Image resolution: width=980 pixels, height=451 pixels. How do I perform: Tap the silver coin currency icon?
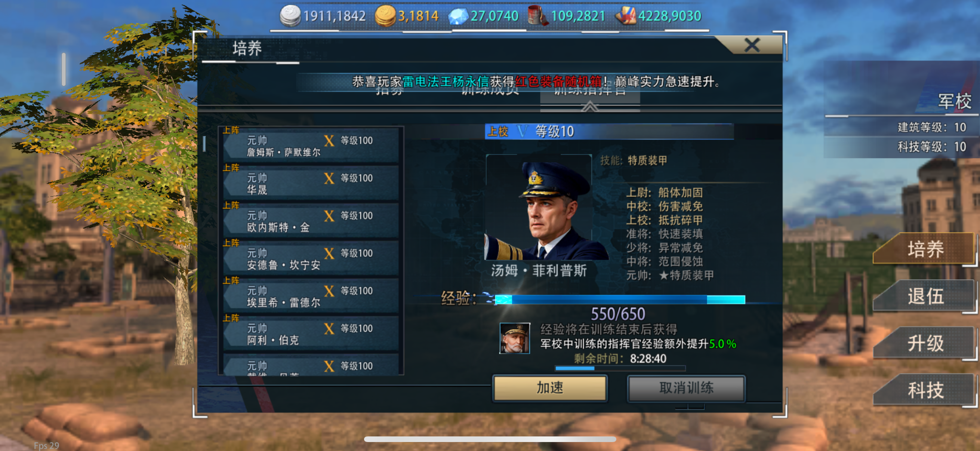[x=290, y=15]
